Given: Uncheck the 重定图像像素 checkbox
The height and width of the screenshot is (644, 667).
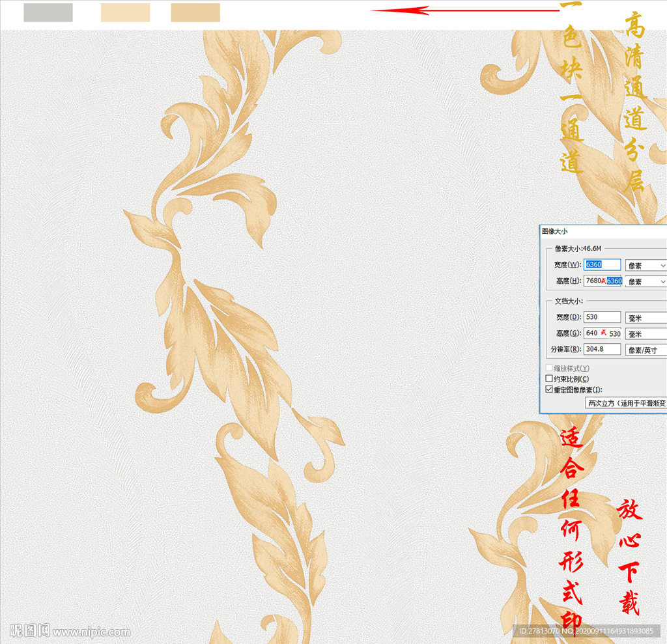Looking at the screenshot, I should click(549, 389).
